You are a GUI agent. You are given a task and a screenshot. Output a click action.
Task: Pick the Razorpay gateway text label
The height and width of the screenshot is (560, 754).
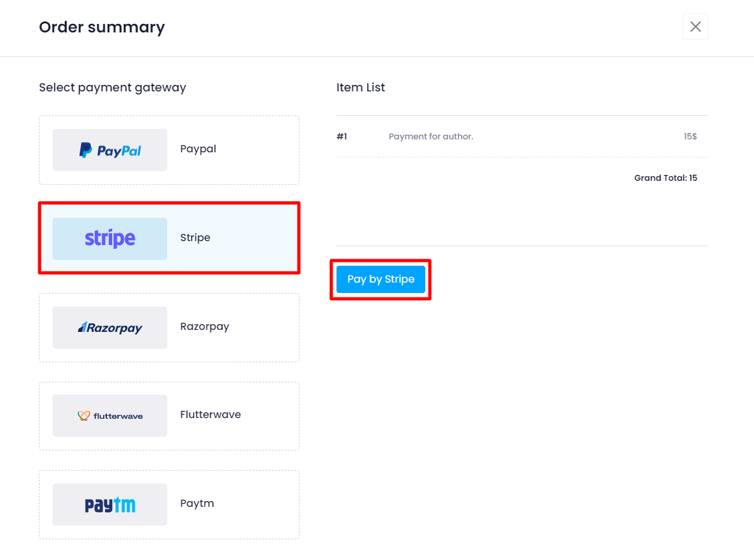pos(205,327)
